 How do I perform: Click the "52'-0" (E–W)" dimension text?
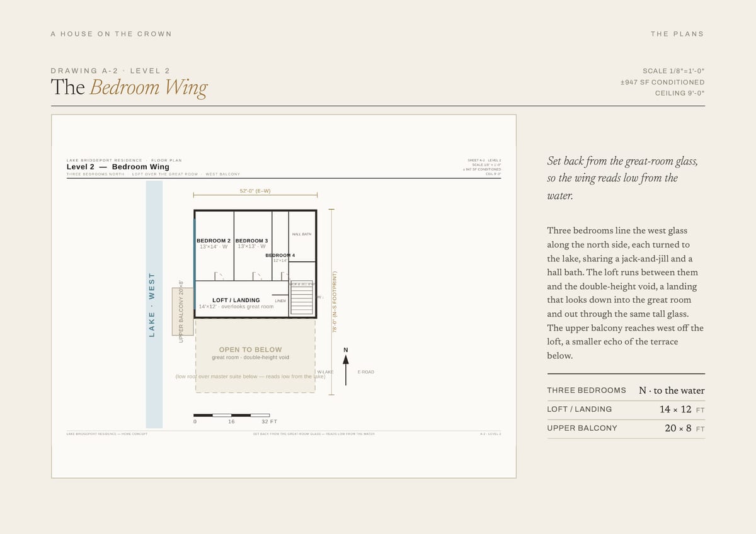click(x=255, y=191)
